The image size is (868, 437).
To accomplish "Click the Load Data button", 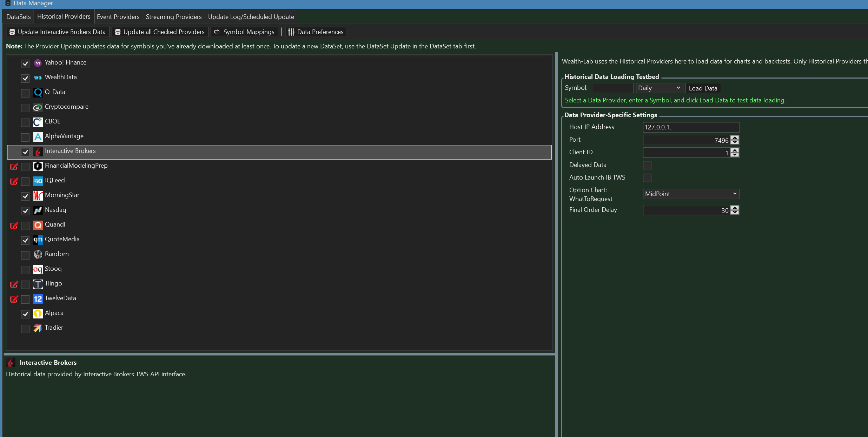I will point(703,88).
